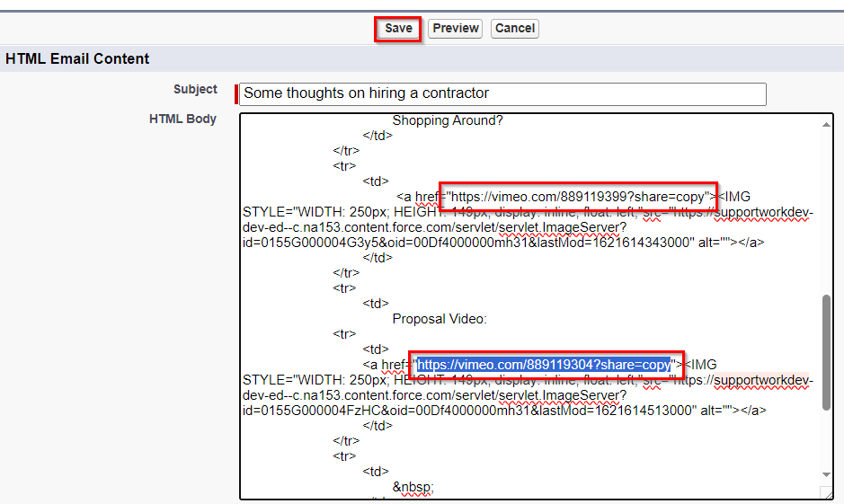844x504 pixels.
Task: Click the id=0155G000004G3y5 line of text
Action: pos(503,243)
